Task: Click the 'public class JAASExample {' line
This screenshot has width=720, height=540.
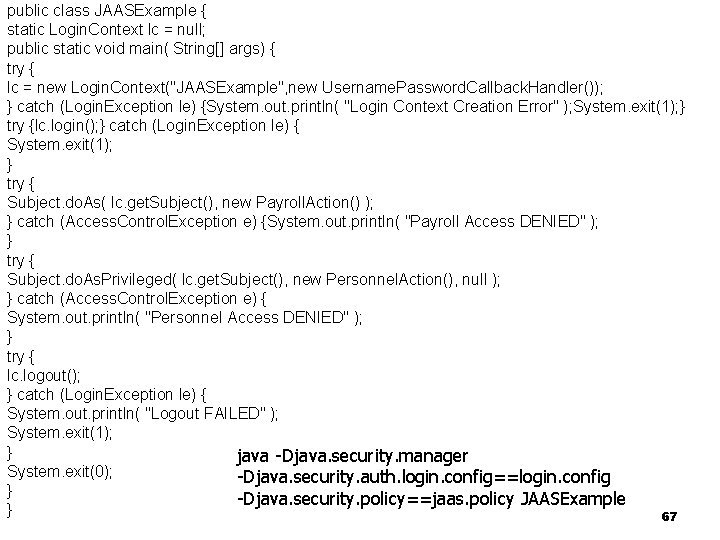Action: 107,11
